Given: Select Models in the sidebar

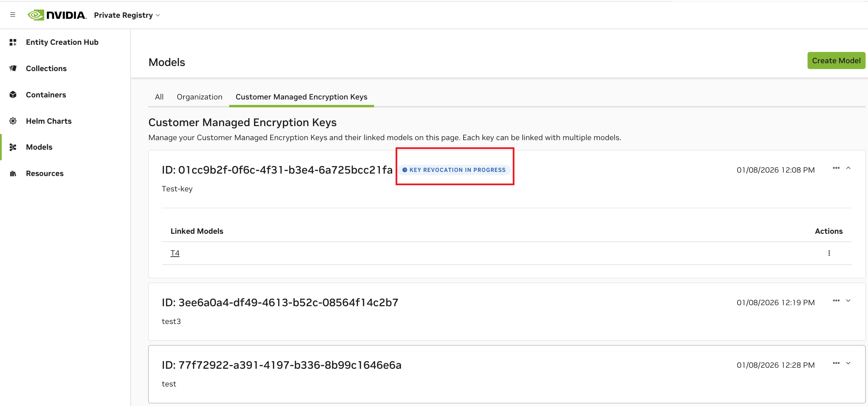Looking at the screenshot, I should tap(39, 147).
